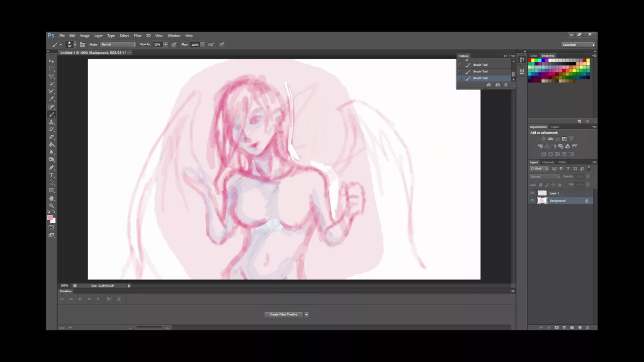This screenshot has height=362, width=644.
Task: Open the Opacity slider arrow in options bar
Action: pyautogui.click(x=166, y=44)
